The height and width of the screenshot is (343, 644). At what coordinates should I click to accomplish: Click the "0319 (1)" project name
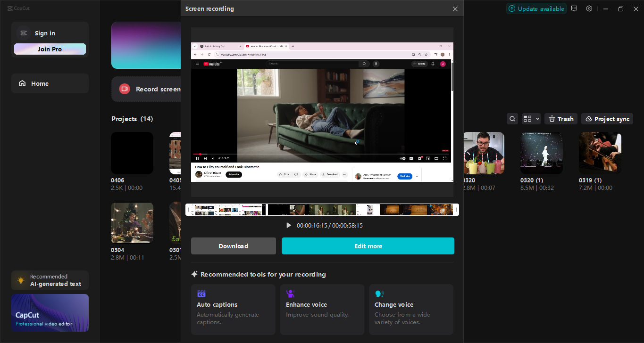point(590,180)
